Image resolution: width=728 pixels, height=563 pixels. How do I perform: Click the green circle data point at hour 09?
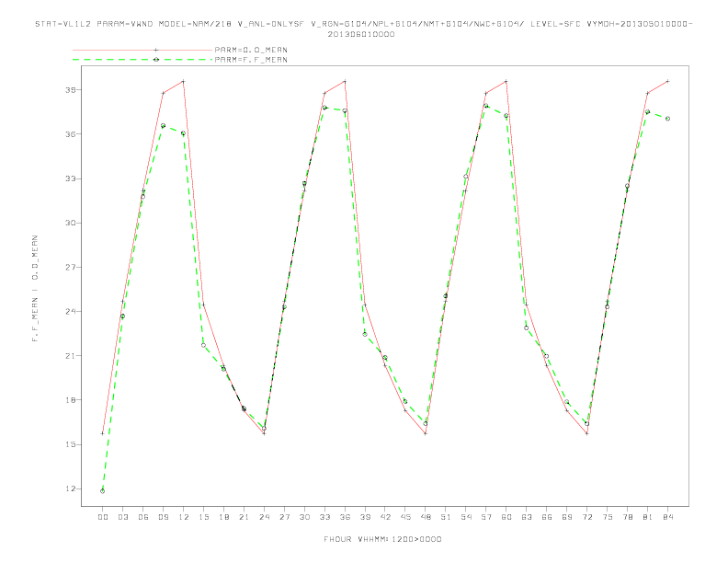tap(163, 126)
